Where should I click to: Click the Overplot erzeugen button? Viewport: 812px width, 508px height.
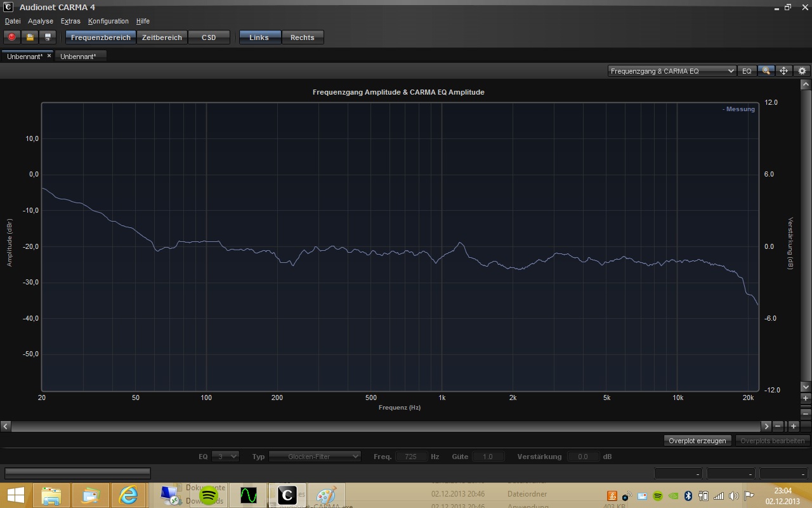click(697, 441)
